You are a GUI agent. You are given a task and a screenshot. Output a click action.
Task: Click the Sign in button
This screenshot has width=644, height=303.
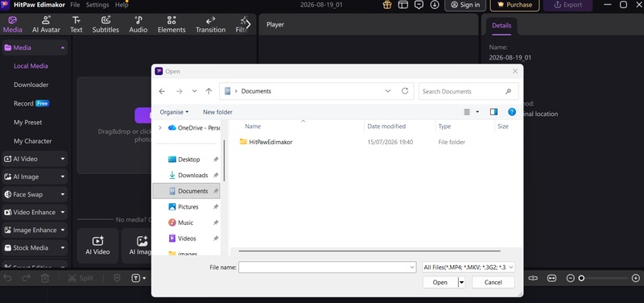(465, 5)
